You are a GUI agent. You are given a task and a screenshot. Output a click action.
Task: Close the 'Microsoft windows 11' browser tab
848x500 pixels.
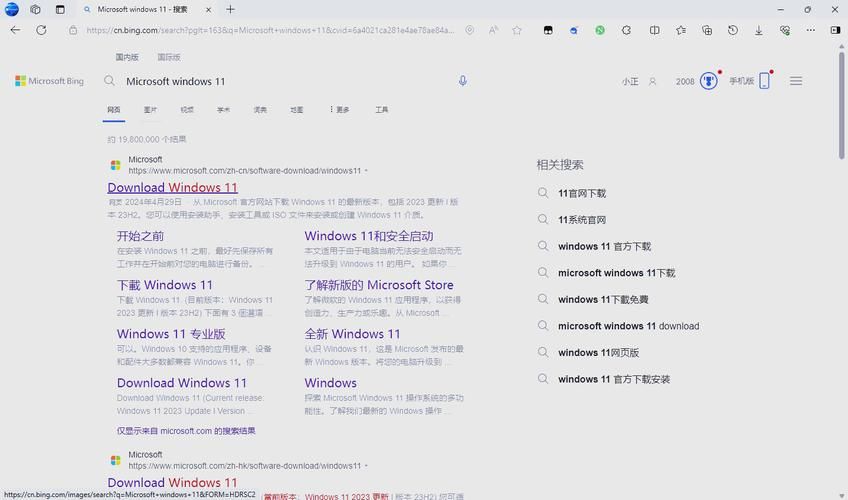pyautogui.click(x=208, y=10)
